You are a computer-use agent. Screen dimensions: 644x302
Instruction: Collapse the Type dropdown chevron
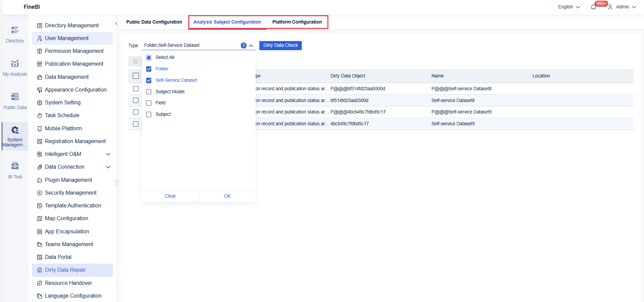coord(251,45)
